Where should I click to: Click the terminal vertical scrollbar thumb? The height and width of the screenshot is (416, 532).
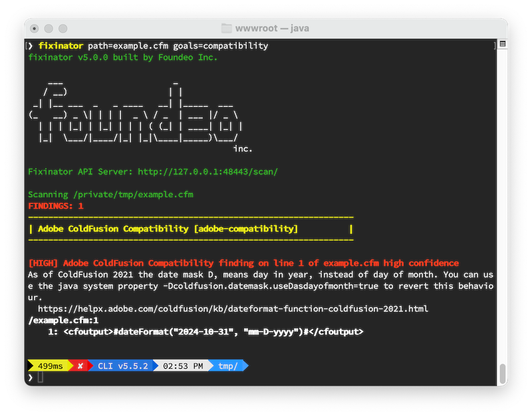tap(503, 373)
